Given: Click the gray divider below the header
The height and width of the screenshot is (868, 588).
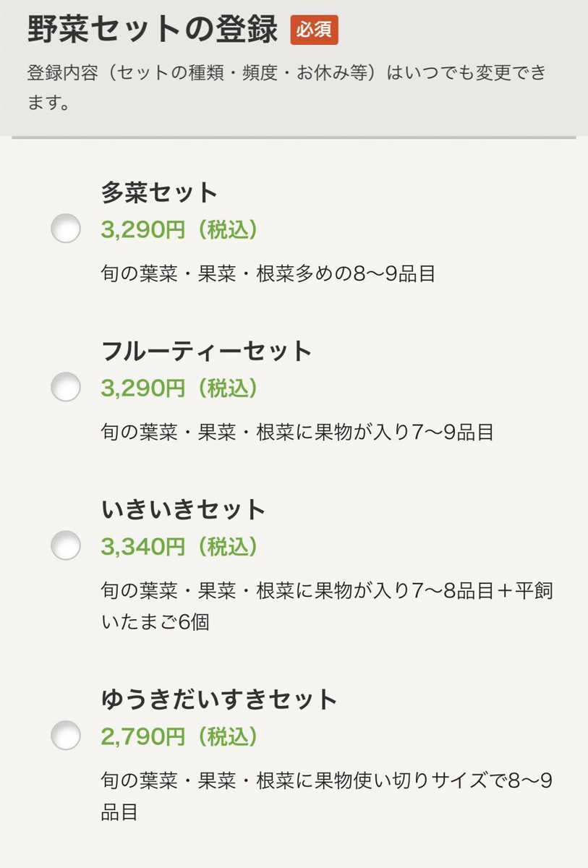Looking at the screenshot, I should point(294,137).
